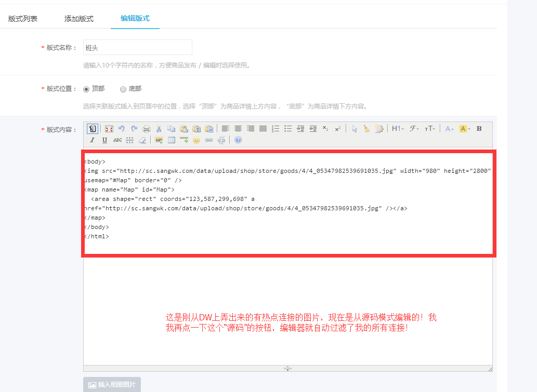Decrease indent
The height and width of the screenshot is (392, 537).
[313, 129]
